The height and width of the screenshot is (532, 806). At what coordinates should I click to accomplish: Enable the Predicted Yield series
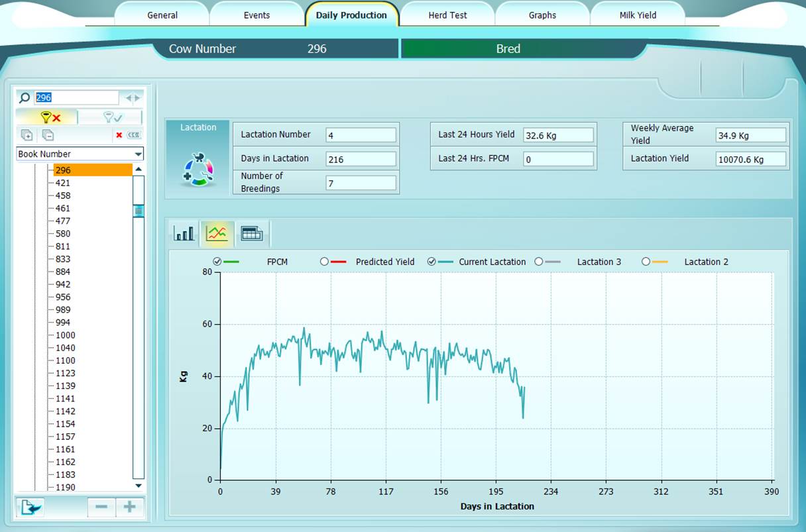pos(324,262)
